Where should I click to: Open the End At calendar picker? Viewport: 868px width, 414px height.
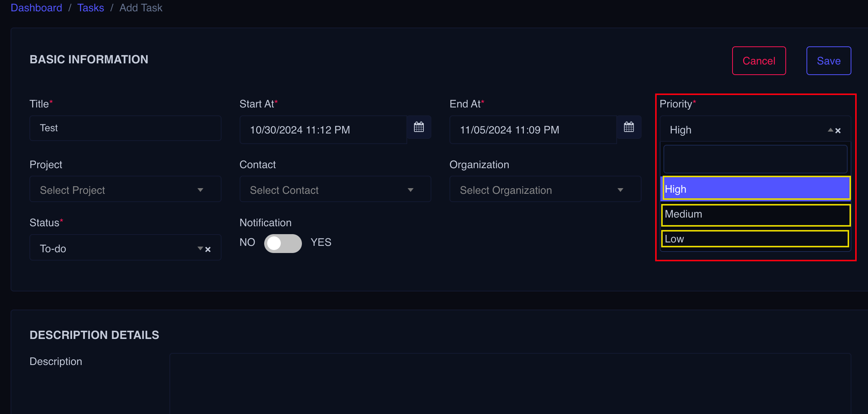[x=629, y=127]
